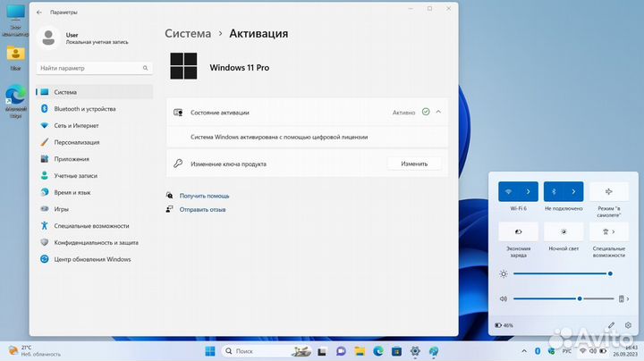Open Сеть и Интернет section
The height and width of the screenshot is (361, 644).
(x=94, y=125)
